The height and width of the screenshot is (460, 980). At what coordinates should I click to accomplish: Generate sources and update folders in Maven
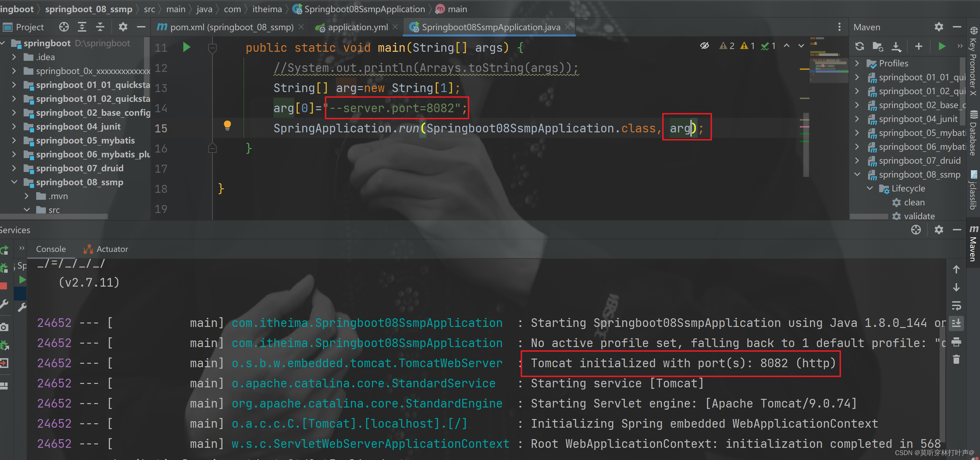[878, 46]
